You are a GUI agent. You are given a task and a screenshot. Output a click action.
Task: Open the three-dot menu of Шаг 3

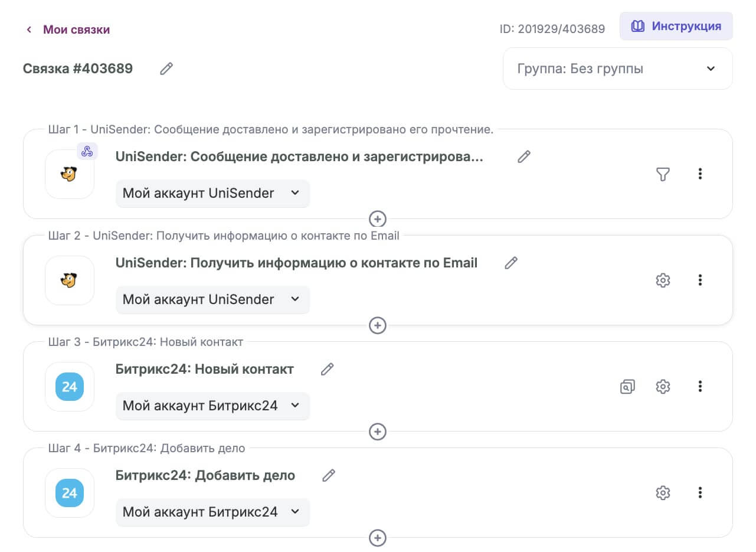pyautogui.click(x=700, y=387)
